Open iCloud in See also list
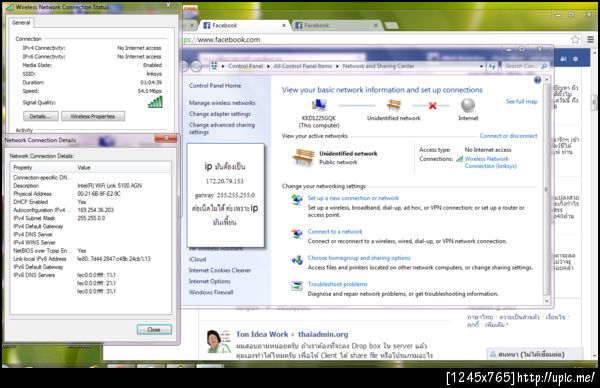Viewport: 600px width, 388px height. point(197,259)
